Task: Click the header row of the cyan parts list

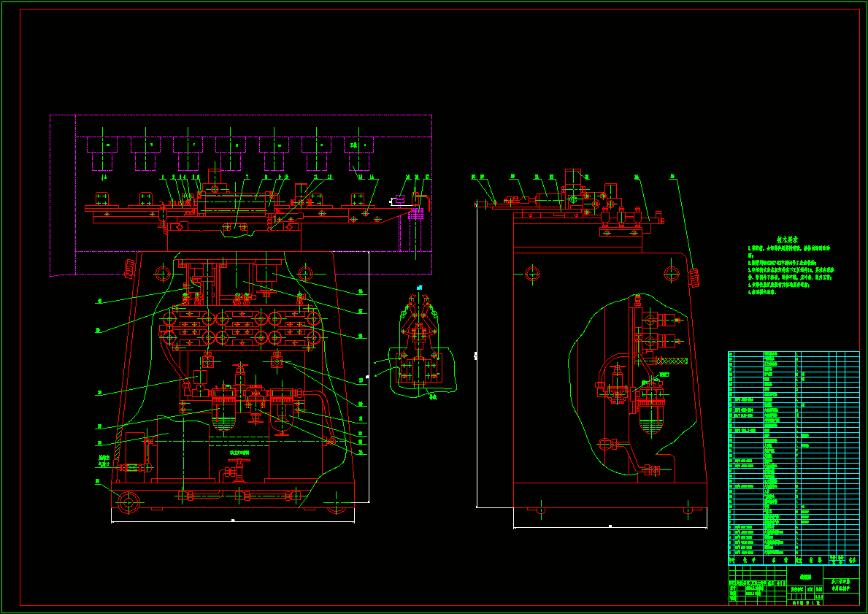Action: coord(794,560)
